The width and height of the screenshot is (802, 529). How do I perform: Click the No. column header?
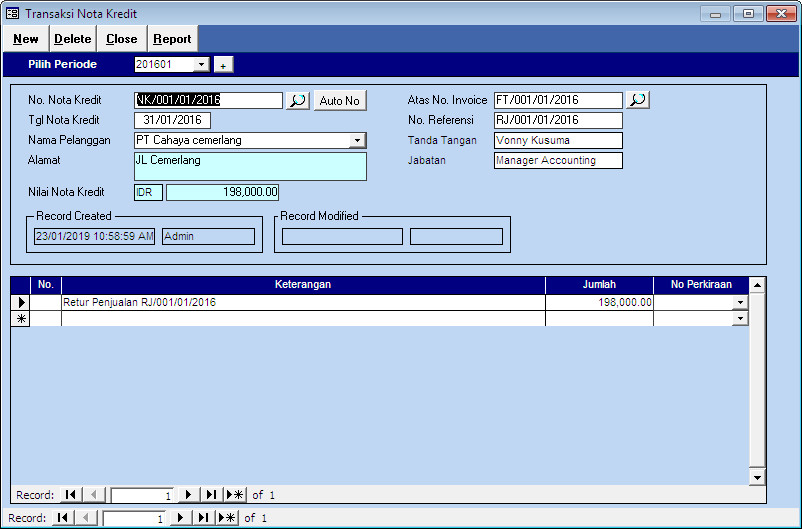pos(46,284)
